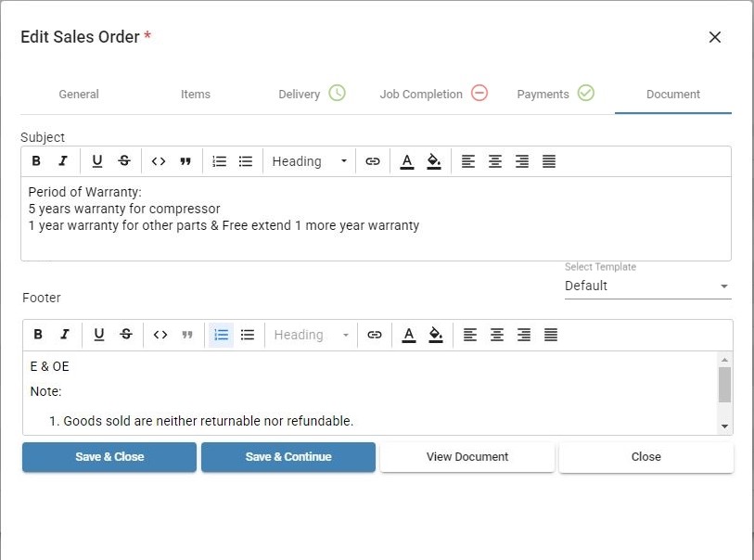Click the Save & Continue button
The width and height of the screenshot is (754, 560).
(288, 457)
